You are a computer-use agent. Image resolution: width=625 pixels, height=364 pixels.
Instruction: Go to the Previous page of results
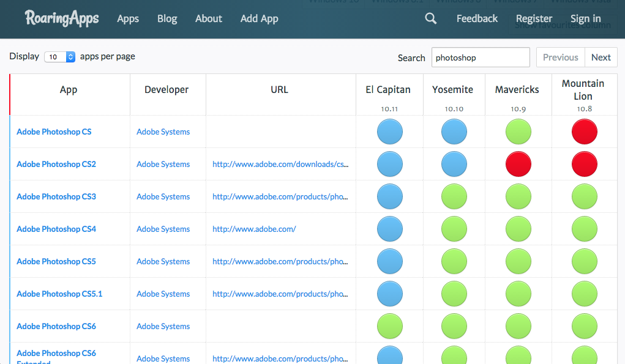561,58
